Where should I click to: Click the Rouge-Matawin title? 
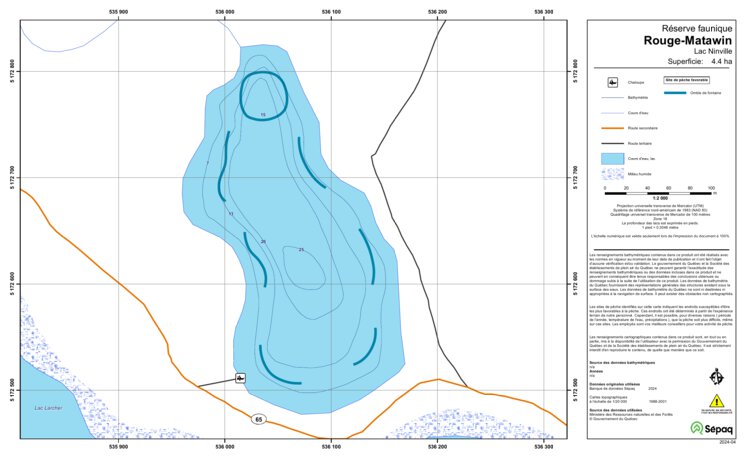pos(688,40)
